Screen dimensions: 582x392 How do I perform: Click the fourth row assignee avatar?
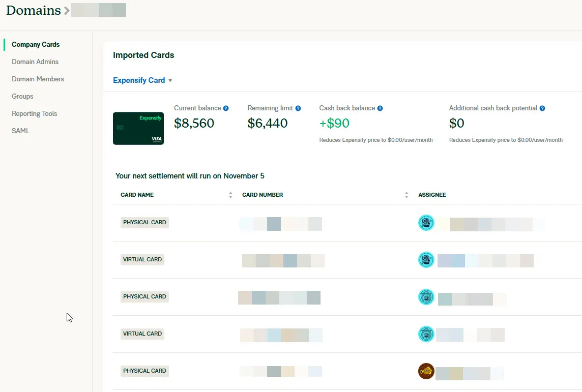pos(426,334)
